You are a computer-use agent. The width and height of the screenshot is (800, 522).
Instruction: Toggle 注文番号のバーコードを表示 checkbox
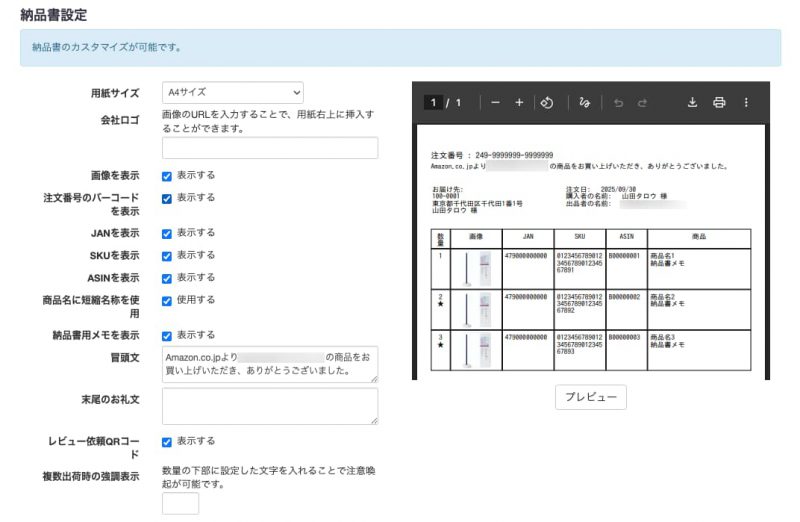(167, 198)
